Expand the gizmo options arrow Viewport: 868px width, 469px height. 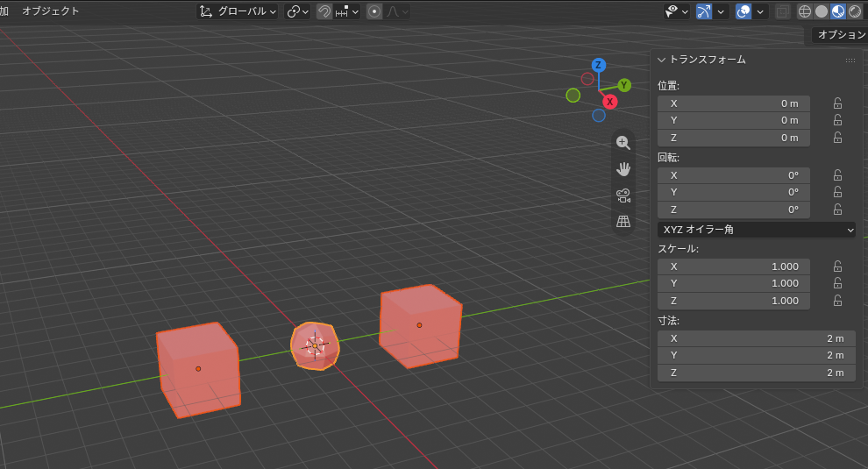[721, 11]
